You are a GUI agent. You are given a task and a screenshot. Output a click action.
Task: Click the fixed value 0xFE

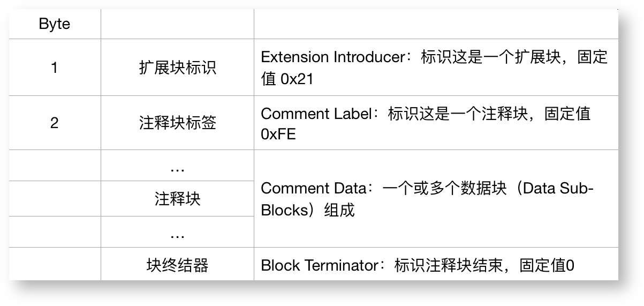click(278, 135)
